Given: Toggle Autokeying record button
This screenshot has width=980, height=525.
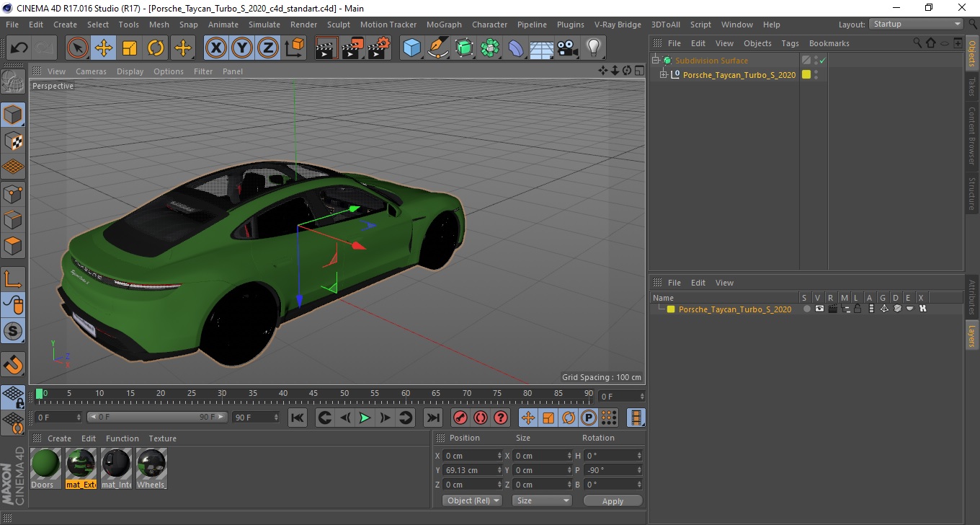Looking at the screenshot, I should pyautogui.click(x=481, y=418).
